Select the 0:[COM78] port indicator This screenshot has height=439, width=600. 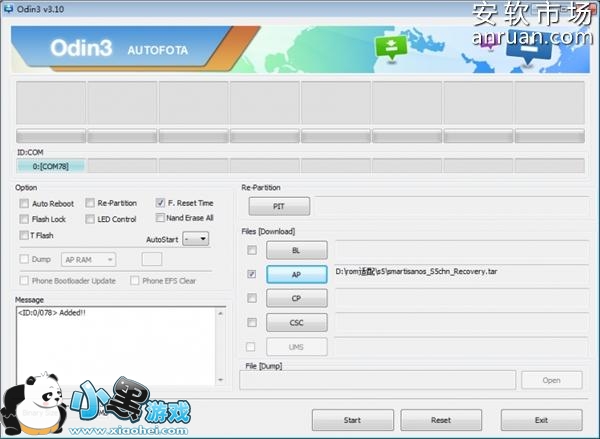[51, 166]
